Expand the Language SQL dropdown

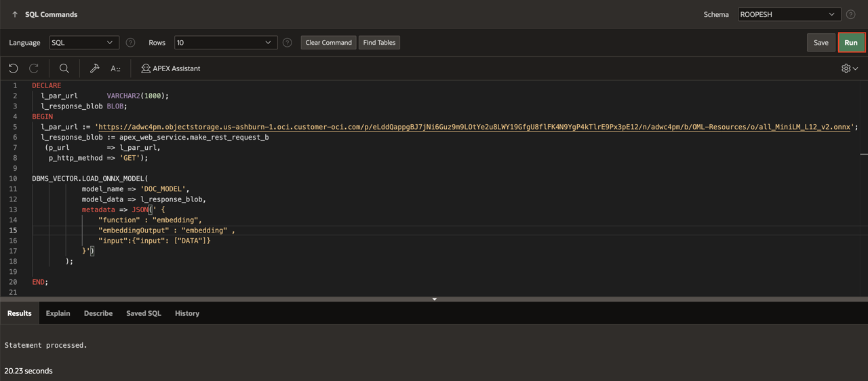pos(84,43)
